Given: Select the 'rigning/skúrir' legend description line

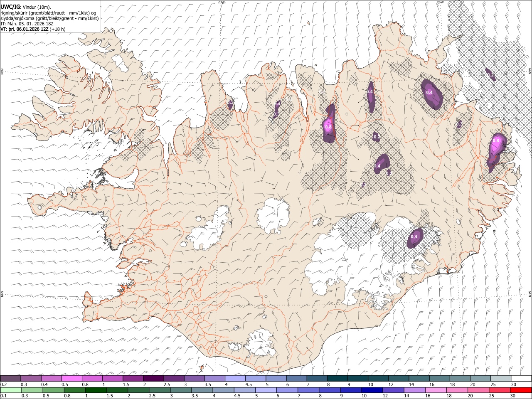Looking at the screenshot, I should [x=49, y=12].
